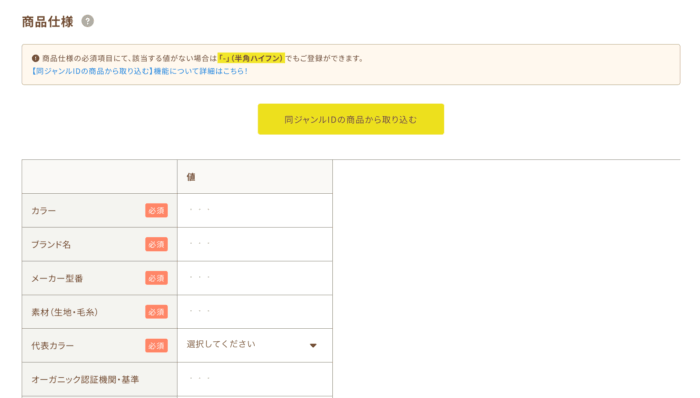Click the ブランド名 row label
The image size is (700, 398).
pos(51,245)
